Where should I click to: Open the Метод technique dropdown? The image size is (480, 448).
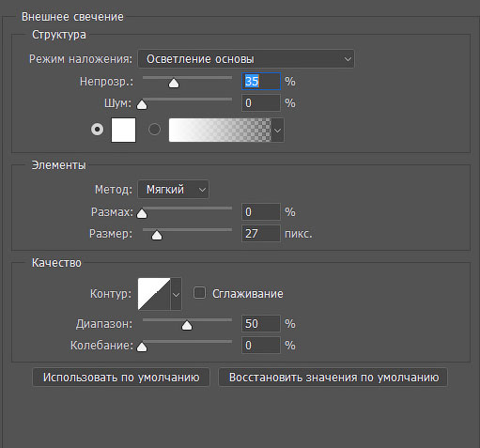[173, 190]
